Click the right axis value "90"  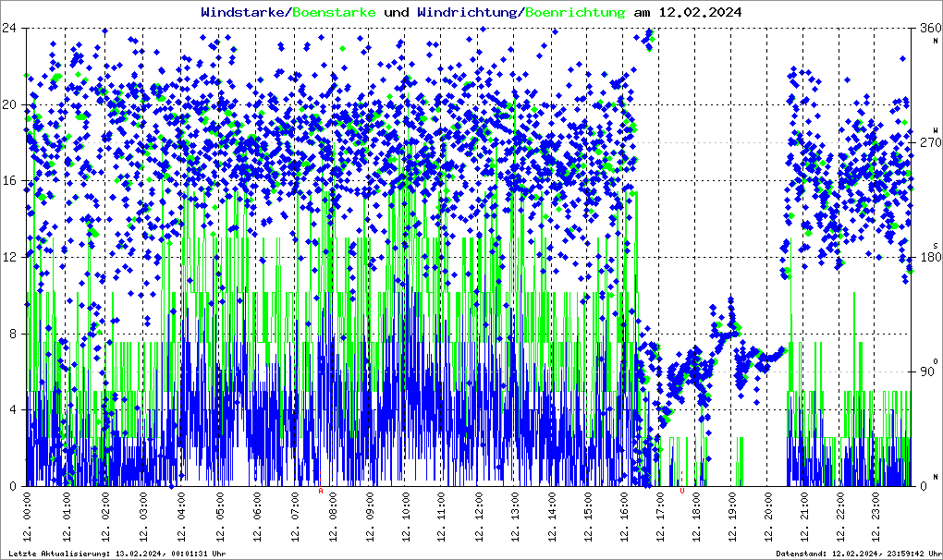(926, 371)
